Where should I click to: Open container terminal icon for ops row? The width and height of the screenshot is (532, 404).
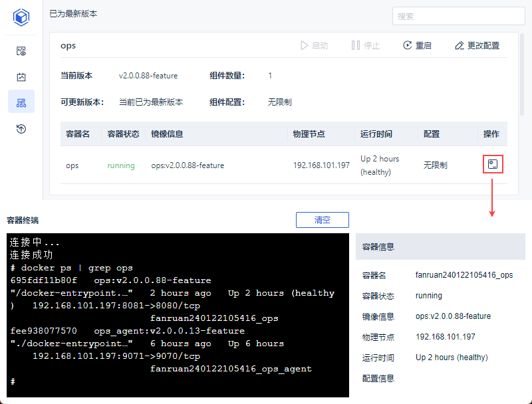pyautogui.click(x=493, y=164)
